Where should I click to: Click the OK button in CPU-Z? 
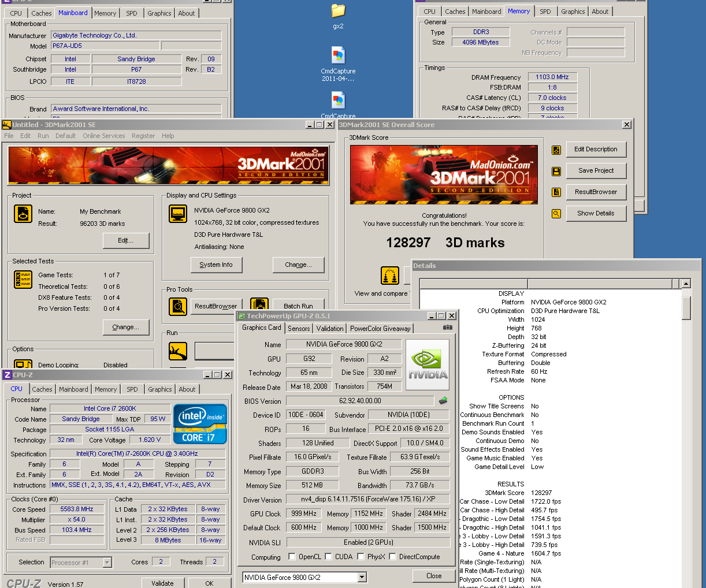[209, 583]
